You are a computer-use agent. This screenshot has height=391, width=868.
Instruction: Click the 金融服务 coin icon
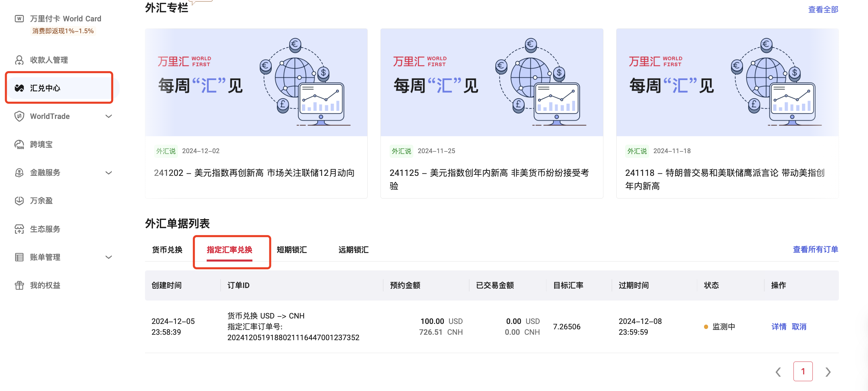(x=19, y=172)
